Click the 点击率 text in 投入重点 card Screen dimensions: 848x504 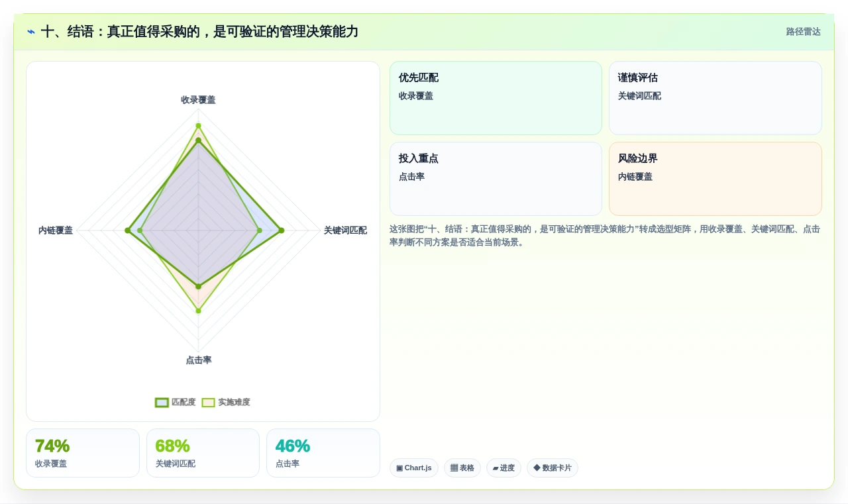click(x=411, y=177)
